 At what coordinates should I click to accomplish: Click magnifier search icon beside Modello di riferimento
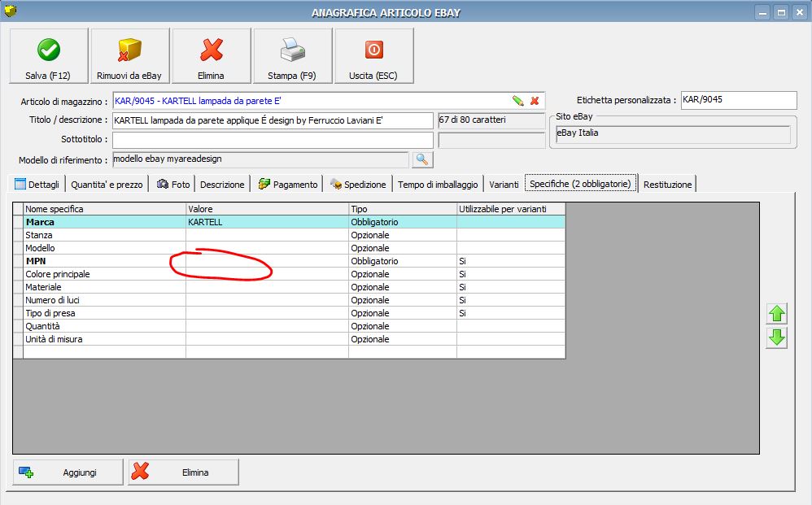click(x=422, y=160)
